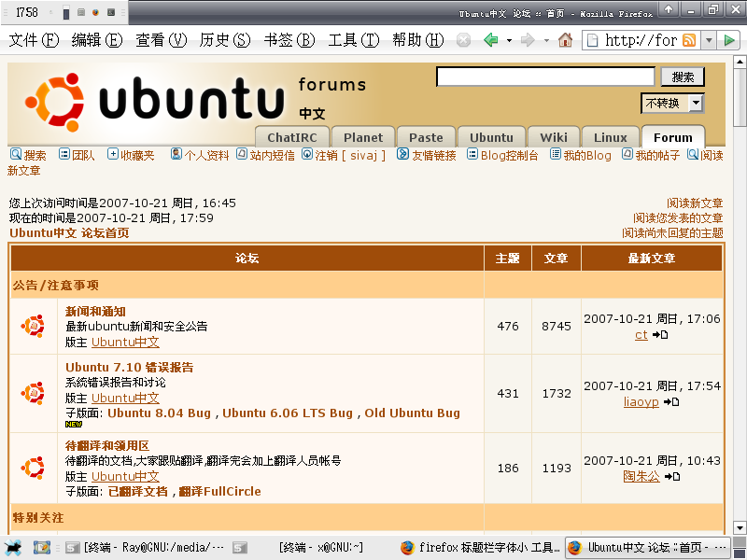
Task: Click the page scrollbar down arrow
Action: 740,527
